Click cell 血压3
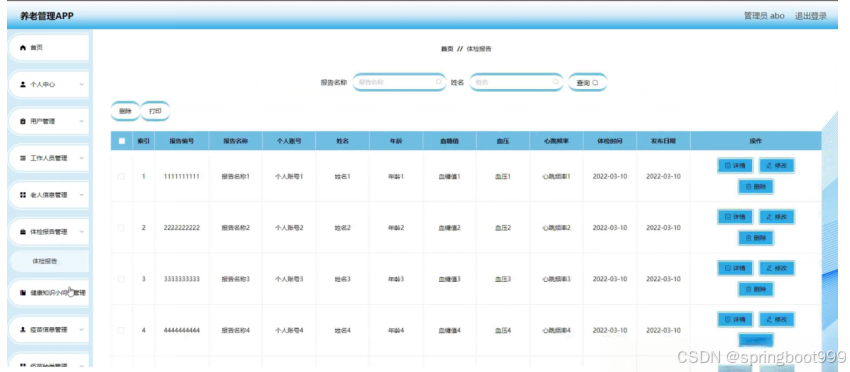This screenshot has width=850, height=372. pyautogui.click(x=503, y=279)
